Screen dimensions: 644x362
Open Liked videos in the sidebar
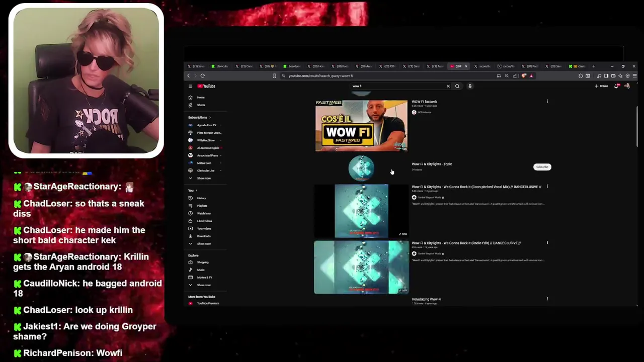tap(206, 221)
